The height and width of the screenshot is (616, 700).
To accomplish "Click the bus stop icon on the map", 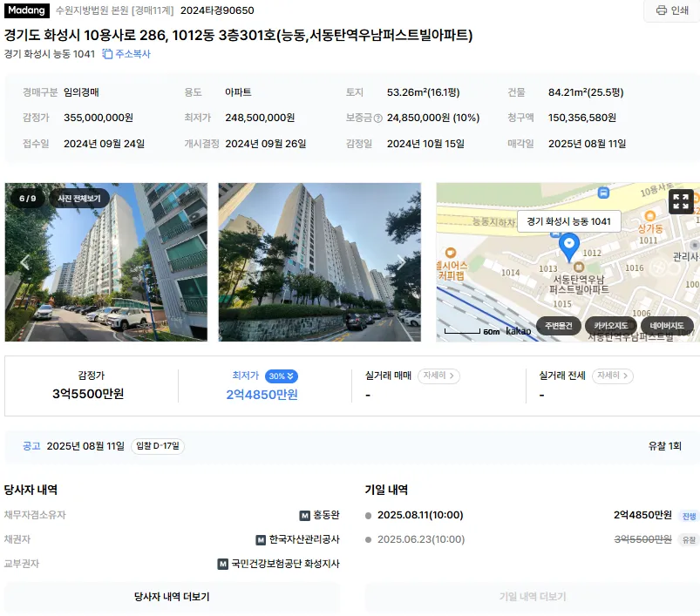I will (x=603, y=193).
